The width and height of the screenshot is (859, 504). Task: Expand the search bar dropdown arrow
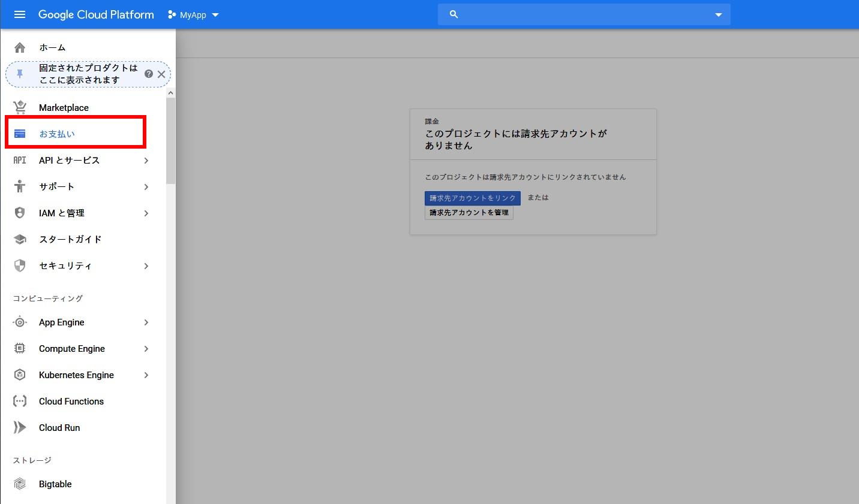click(718, 15)
